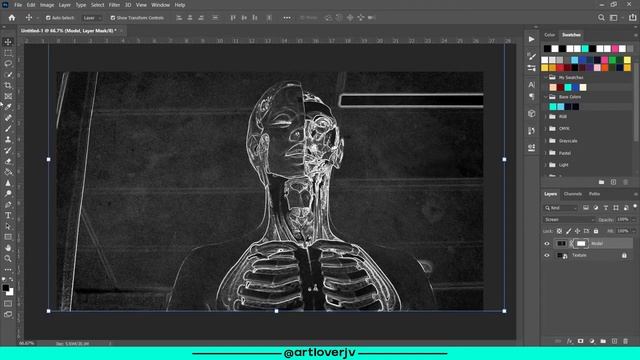Open the Auto-Select Layer dropdown
The height and width of the screenshot is (360, 640).
[x=92, y=18]
